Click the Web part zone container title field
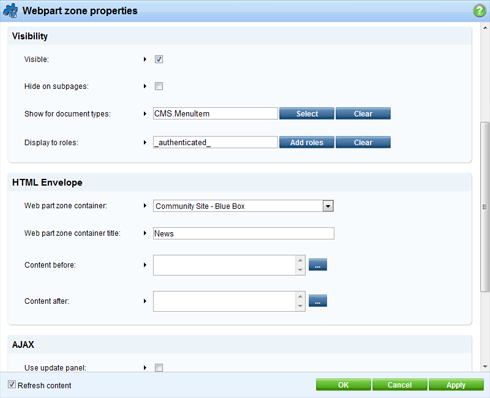Viewport: 490px width, 398px height. point(244,233)
